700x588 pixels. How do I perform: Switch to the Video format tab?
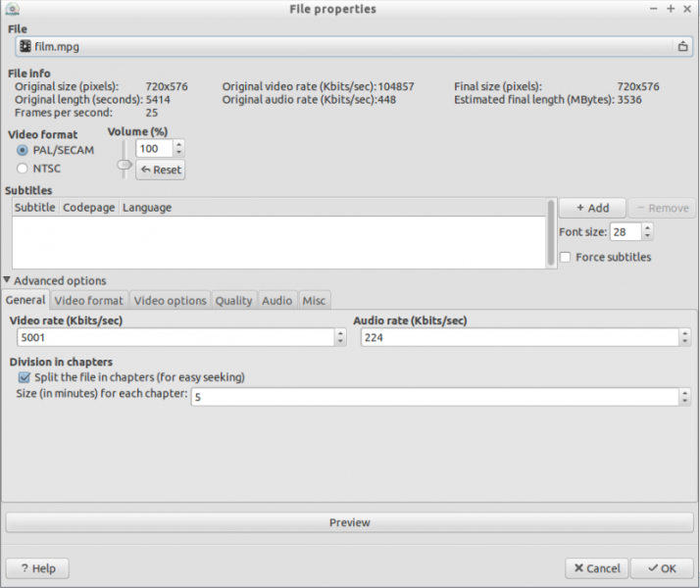tap(89, 301)
